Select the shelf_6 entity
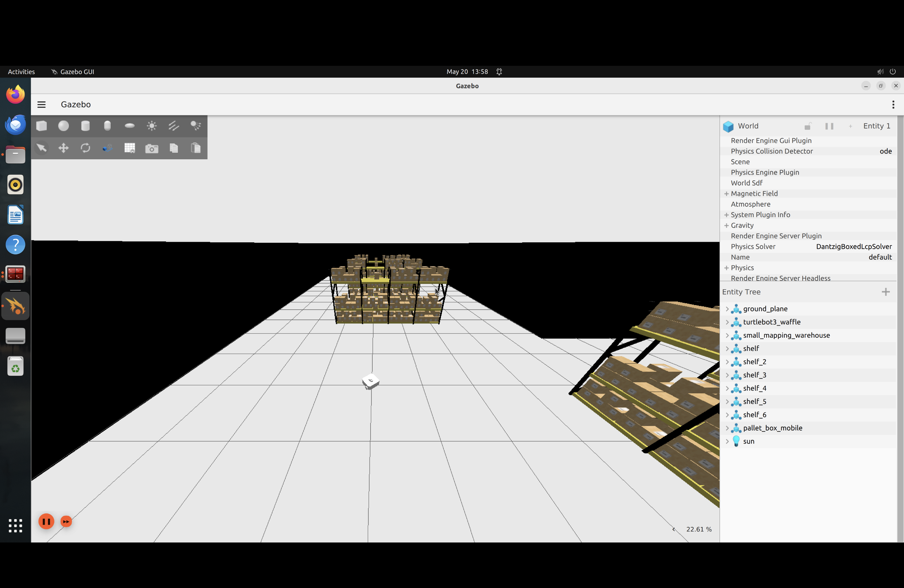The height and width of the screenshot is (588, 904). click(x=755, y=415)
